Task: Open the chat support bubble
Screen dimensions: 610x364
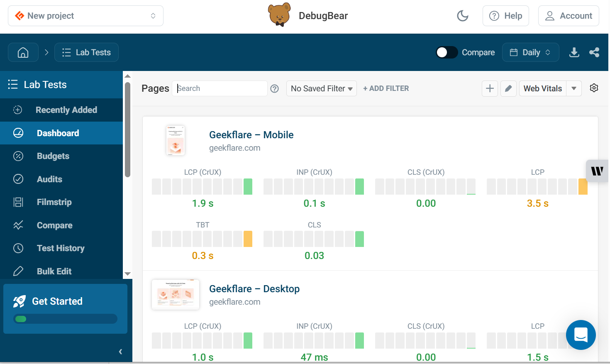Action: (581, 335)
